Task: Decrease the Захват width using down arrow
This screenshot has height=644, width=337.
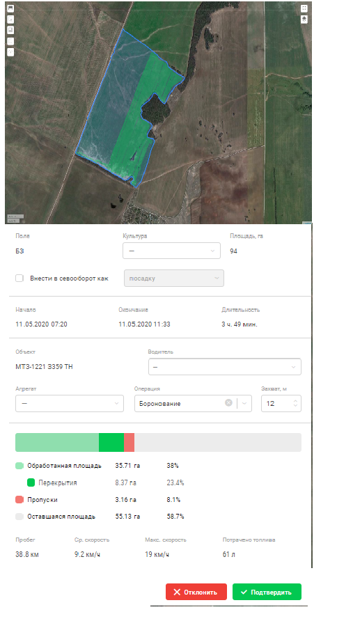Action: 295,406
